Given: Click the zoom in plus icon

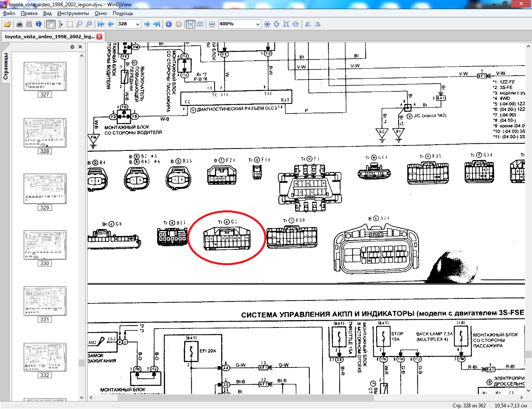Looking at the screenshot, I should pyautogui.click(x=267, y=24).
